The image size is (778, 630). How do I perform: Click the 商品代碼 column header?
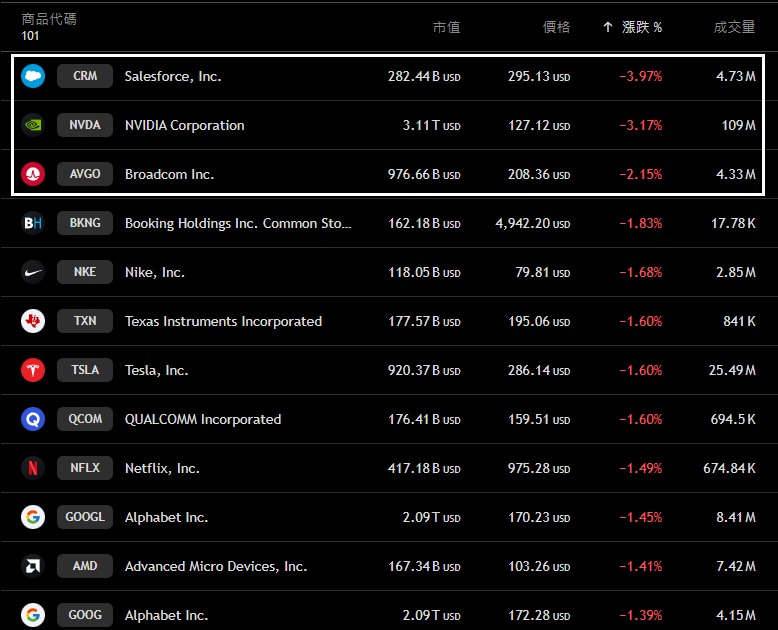pos(49,19)
